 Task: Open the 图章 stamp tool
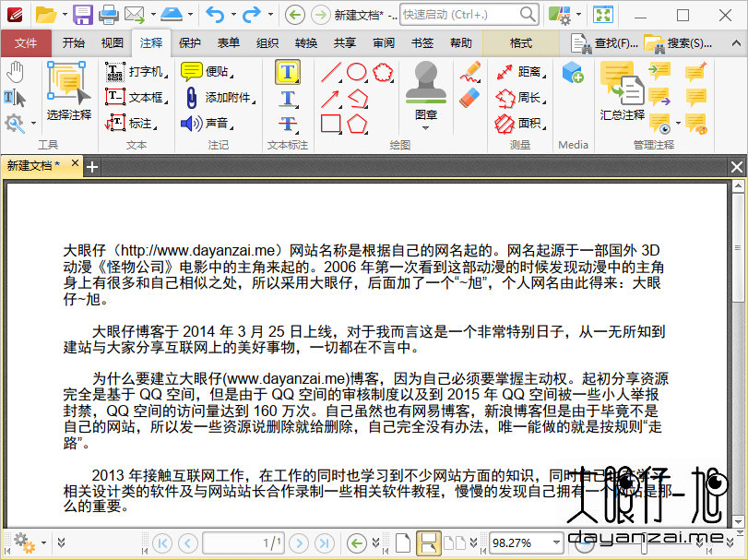click(x=426, y=90)
